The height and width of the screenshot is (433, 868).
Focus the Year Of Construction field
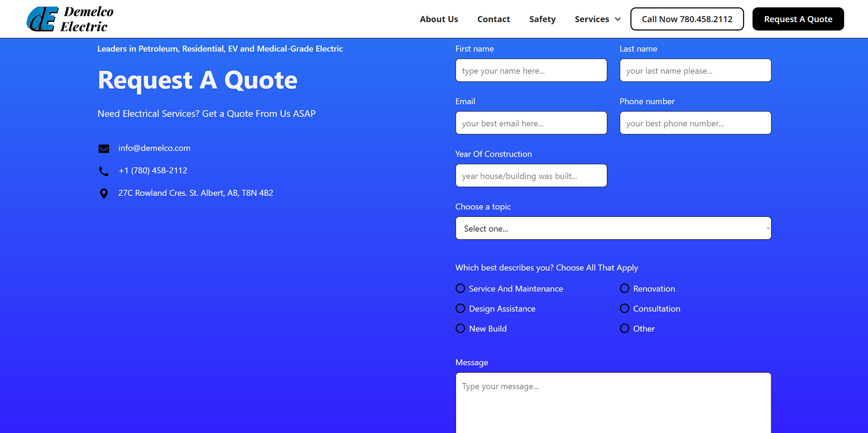click(x=531, y=175)
